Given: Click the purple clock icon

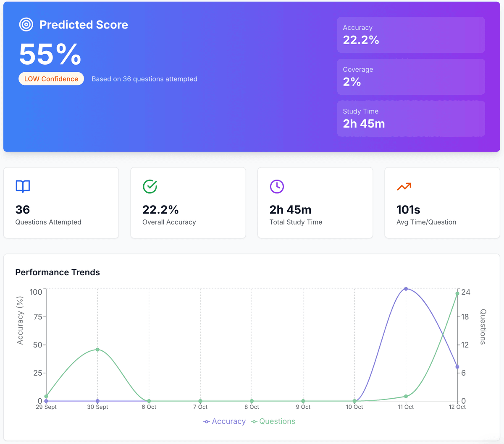Looking at the screenshot, I should [x=277, y=186].
